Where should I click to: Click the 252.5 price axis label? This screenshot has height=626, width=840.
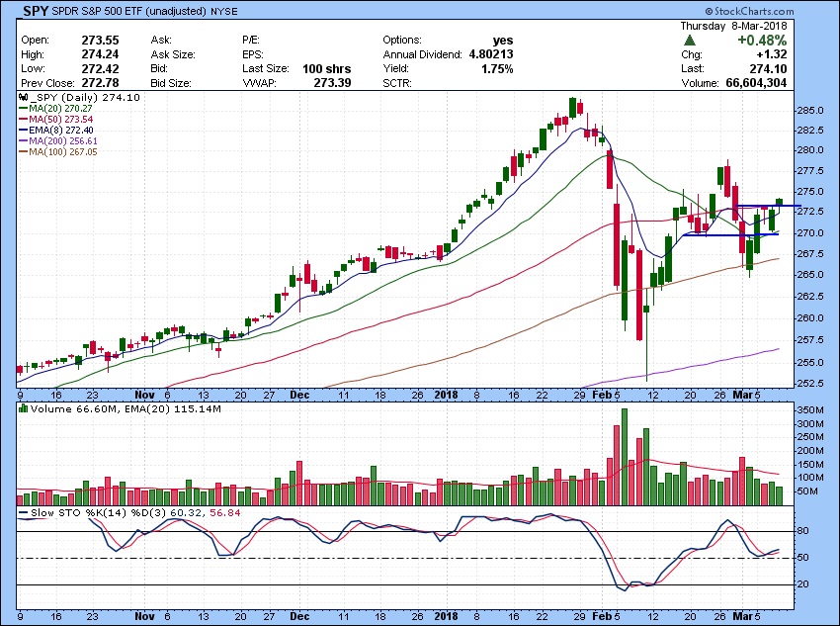[x=812, y=384]
